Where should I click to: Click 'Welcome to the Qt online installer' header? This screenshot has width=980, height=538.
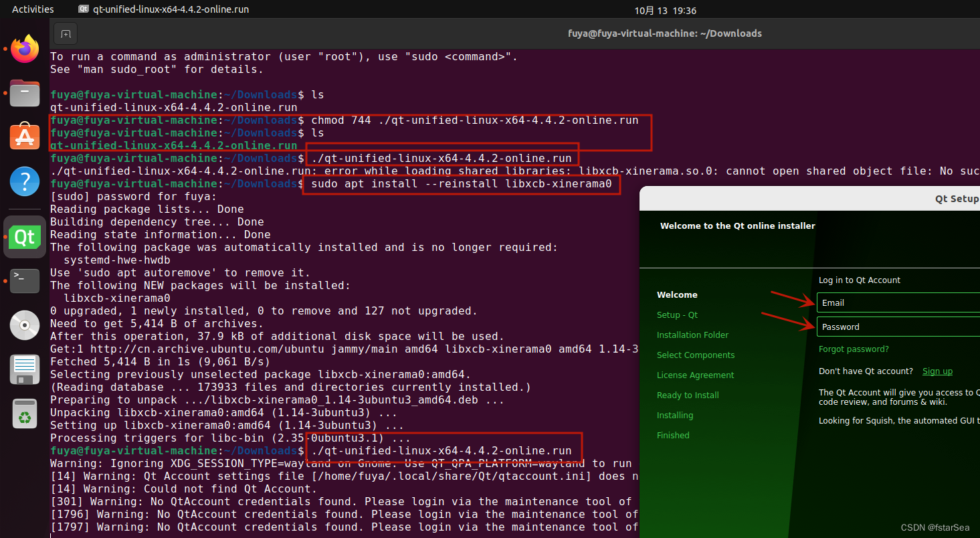[737, 226]
